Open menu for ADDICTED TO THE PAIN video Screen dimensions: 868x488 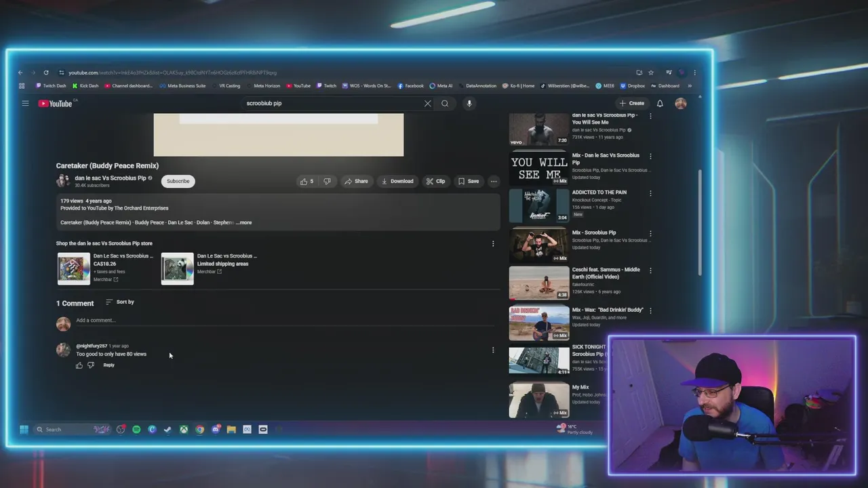(650, 193)
